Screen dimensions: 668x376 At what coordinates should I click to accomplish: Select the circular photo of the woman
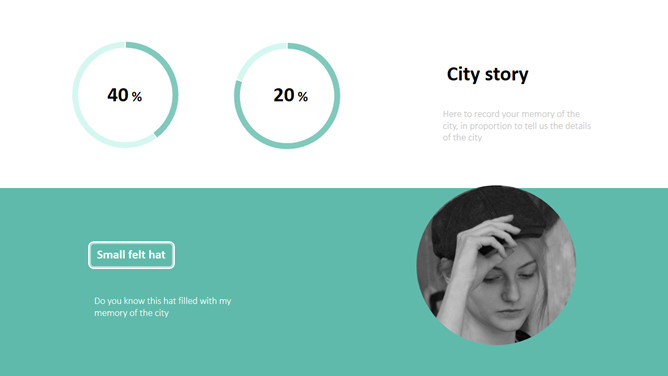point(496,265)
